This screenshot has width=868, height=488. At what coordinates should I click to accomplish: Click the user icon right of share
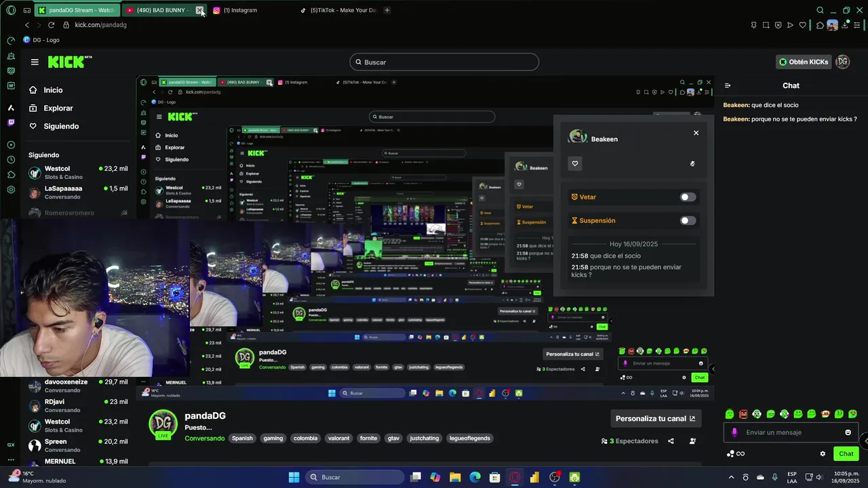(692, 441)
